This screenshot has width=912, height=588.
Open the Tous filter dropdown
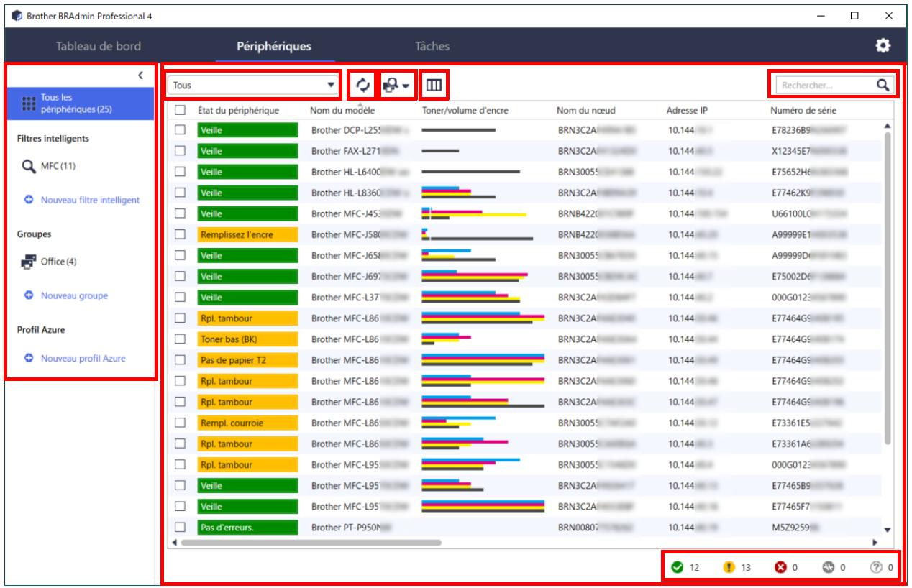[x=253, y=85]
